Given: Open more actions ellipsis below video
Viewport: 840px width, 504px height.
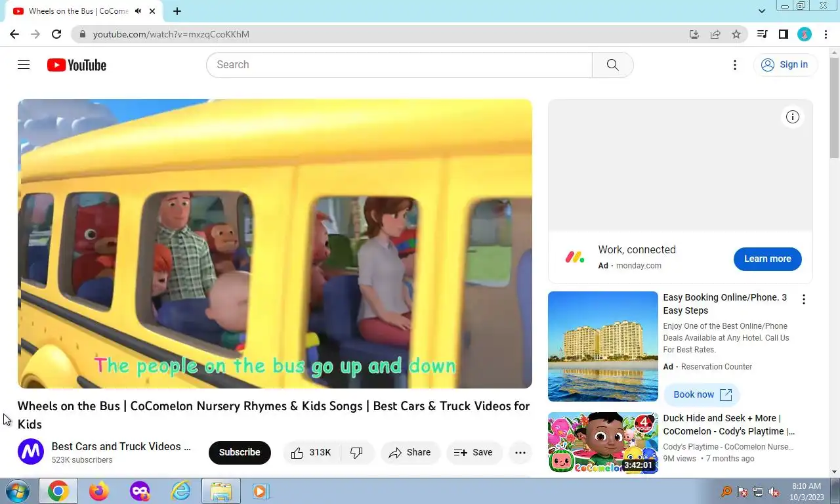Looking at the screenshot, I should click(x=520, y=452).
